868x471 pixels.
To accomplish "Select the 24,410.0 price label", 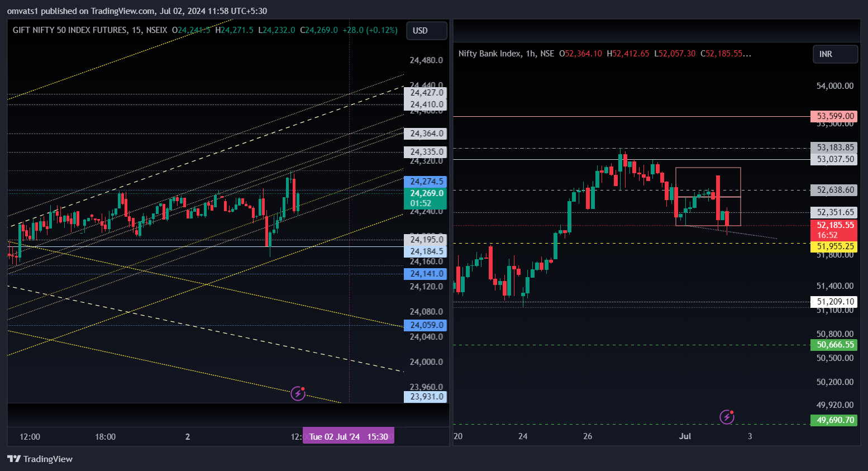I will (425, 104).
